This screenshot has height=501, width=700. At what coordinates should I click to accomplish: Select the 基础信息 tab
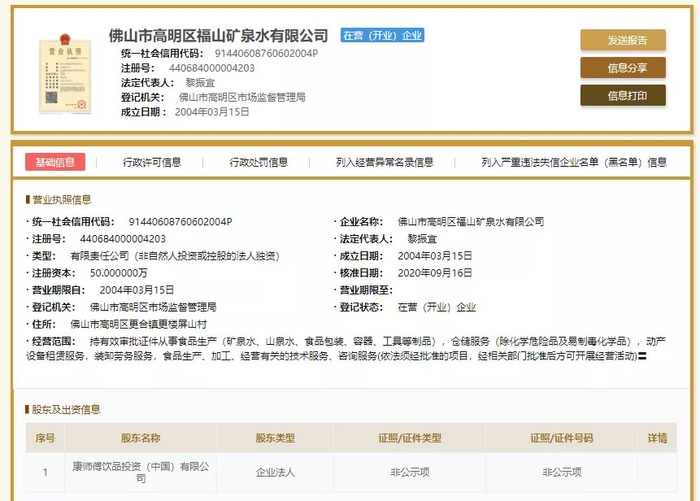[x=55, y=162]
